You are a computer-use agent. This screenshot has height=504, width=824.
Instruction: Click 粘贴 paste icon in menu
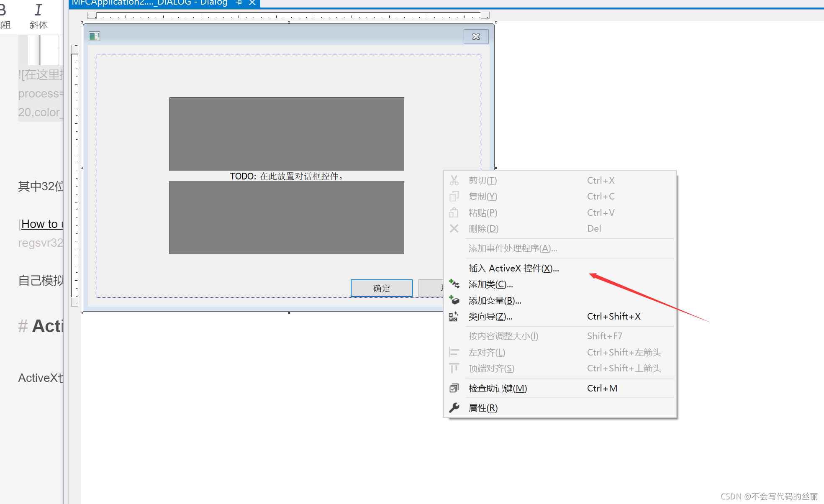[x=454, y=212]
